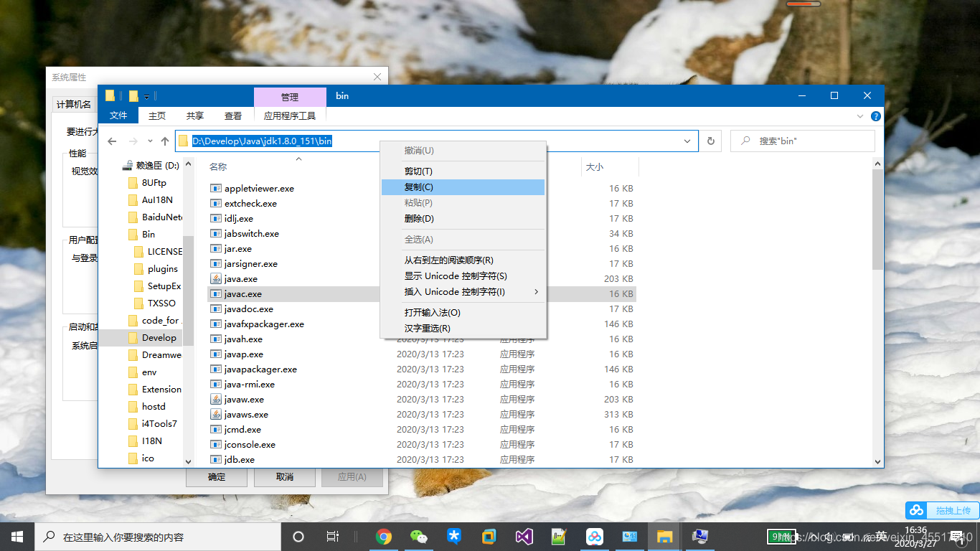
Task: Expand 插入 Unicode 控制字符(I) submenu
Action: click(x=463, y=292)
